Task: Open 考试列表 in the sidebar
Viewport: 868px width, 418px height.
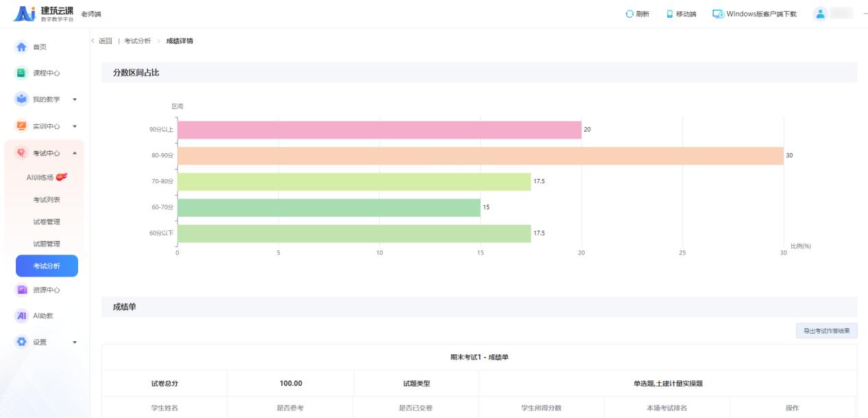Action: (47, 200)
